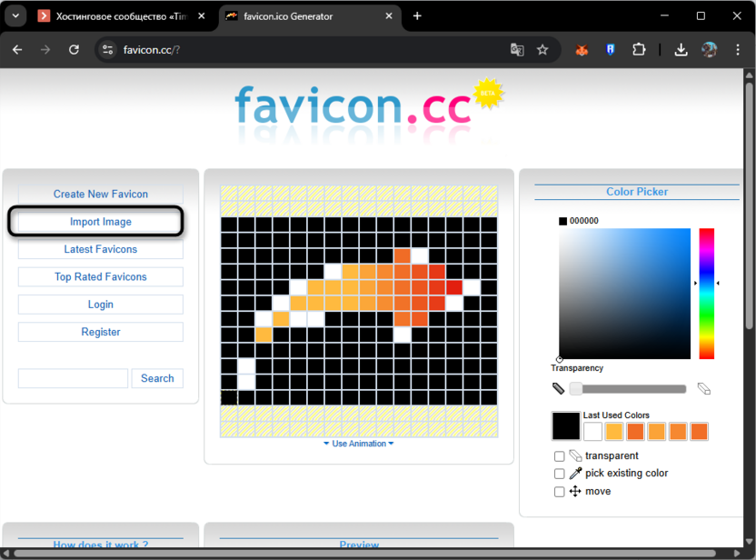Screen dimensions: 756x560
Task: Close the favicon.ico Generator tab
Action: click(389, 16)
